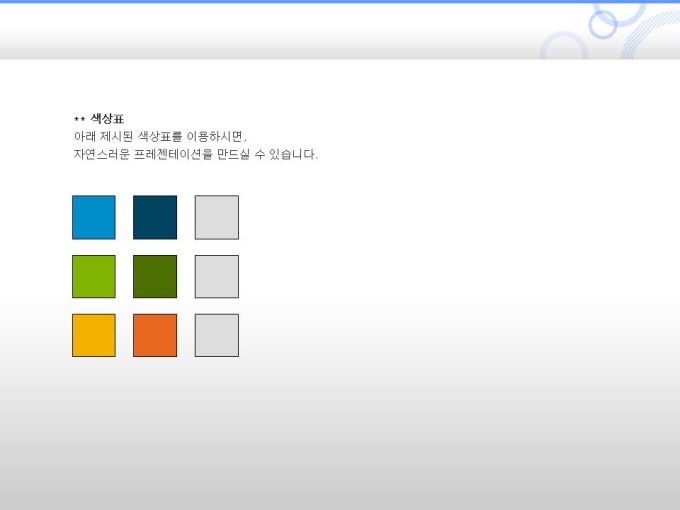Click the gray swatch in the middle row
The width and height of the screenshot is (680, 510).
click(x=216, y=276)
